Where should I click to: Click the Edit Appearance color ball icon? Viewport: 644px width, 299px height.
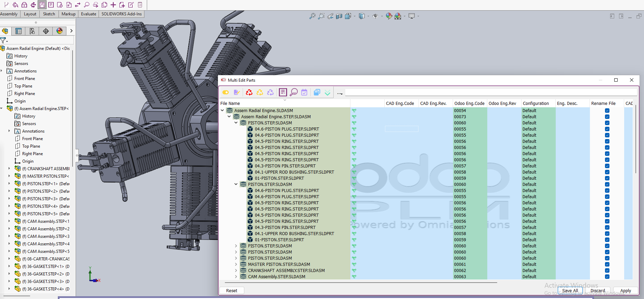[389, 16]
